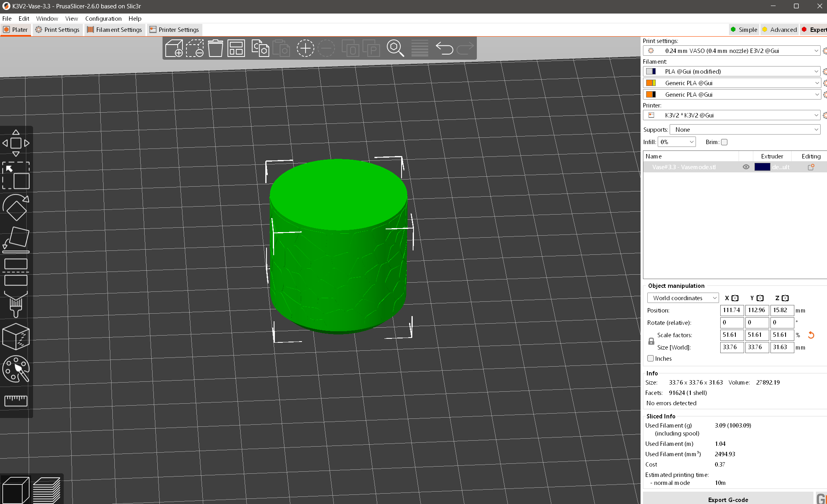Check the Inches checkbox

(650, 358)
